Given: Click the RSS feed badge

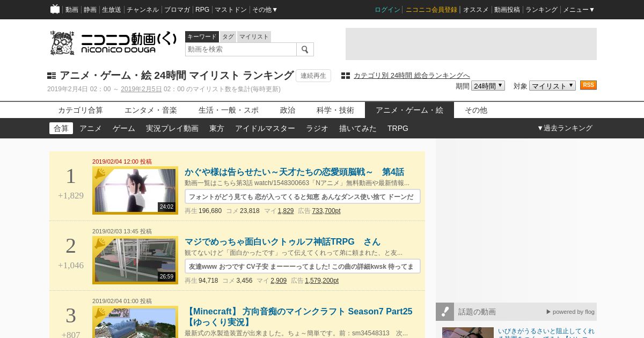Looking at the screenshot, I should click(x=588, y=85).
